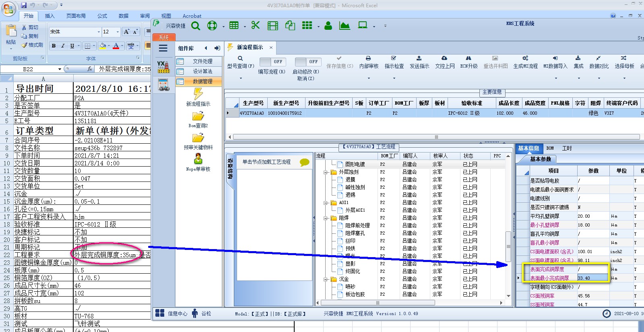Open the Excel fill color button

(x=103, y=46)
